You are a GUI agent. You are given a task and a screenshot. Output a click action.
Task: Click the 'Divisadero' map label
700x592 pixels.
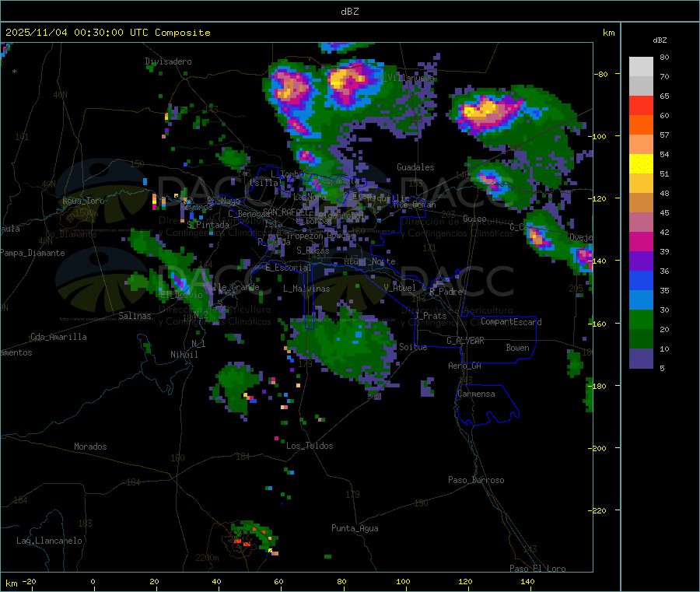(168, 61)
